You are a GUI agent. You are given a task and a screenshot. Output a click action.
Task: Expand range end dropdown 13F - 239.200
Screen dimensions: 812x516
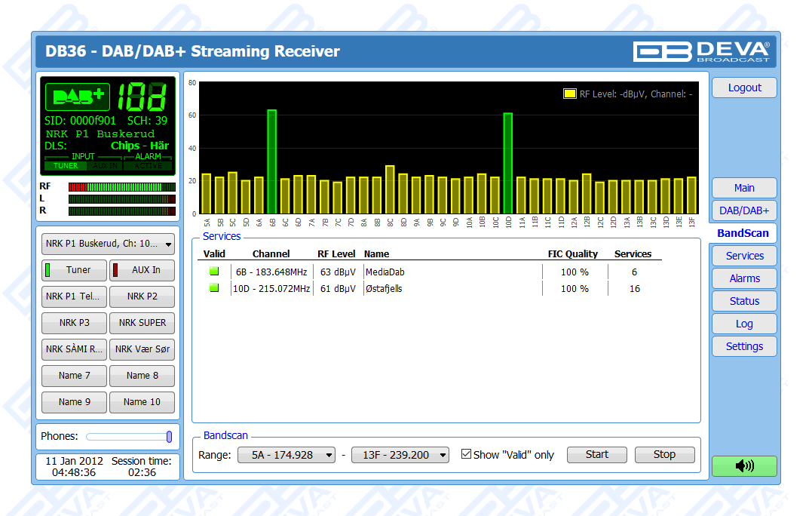tap(400, 455)
